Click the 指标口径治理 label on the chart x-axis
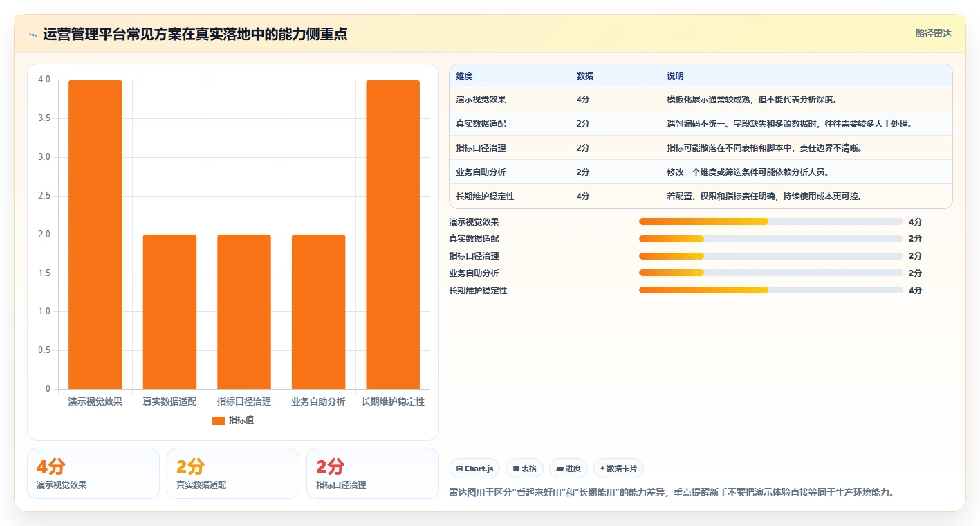This screenshot has height=526, width=980. 244,401
